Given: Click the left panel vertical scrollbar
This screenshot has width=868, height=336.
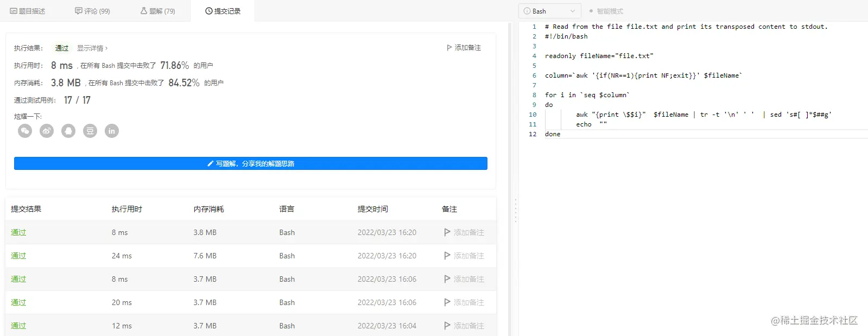Looking at the screenshot, I should tap(510, 179).
